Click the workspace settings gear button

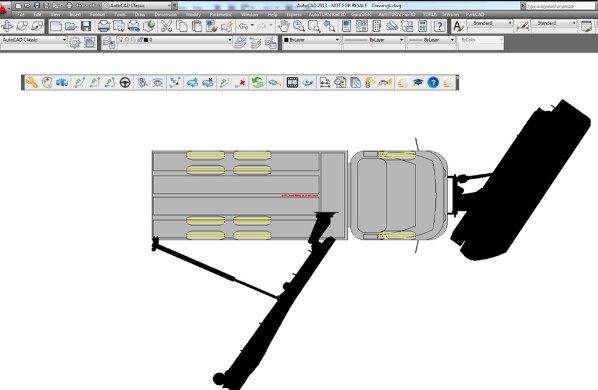75,42
